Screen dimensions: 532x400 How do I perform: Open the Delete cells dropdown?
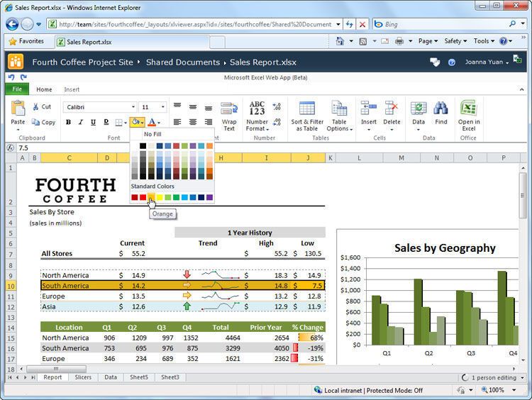click(x=392, y=116)
